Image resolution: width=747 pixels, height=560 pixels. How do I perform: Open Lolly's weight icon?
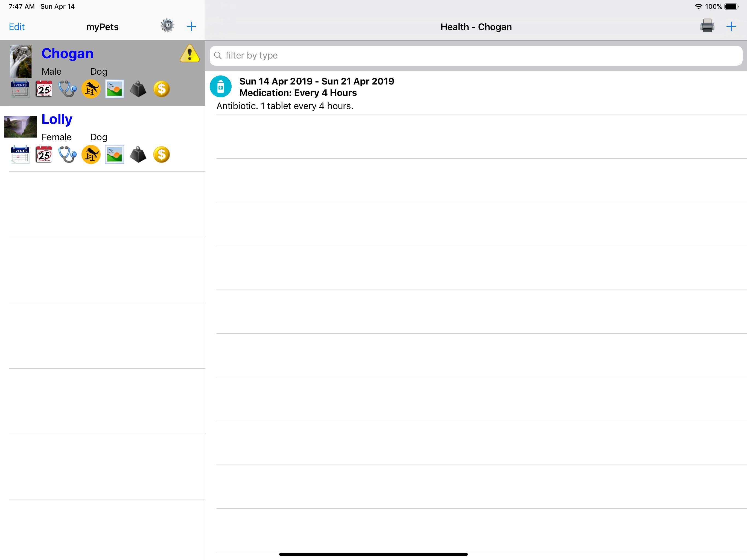pos(138,155)
